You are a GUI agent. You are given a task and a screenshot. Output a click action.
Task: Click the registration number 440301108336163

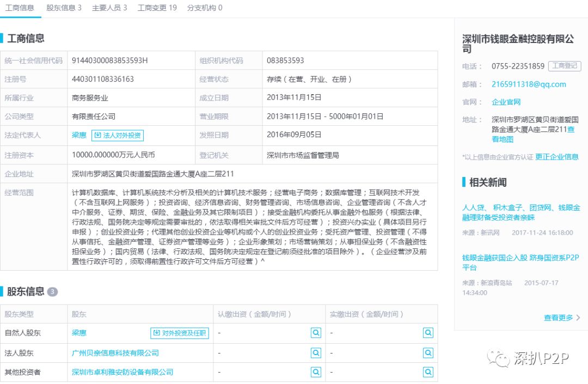click(103, 79)
